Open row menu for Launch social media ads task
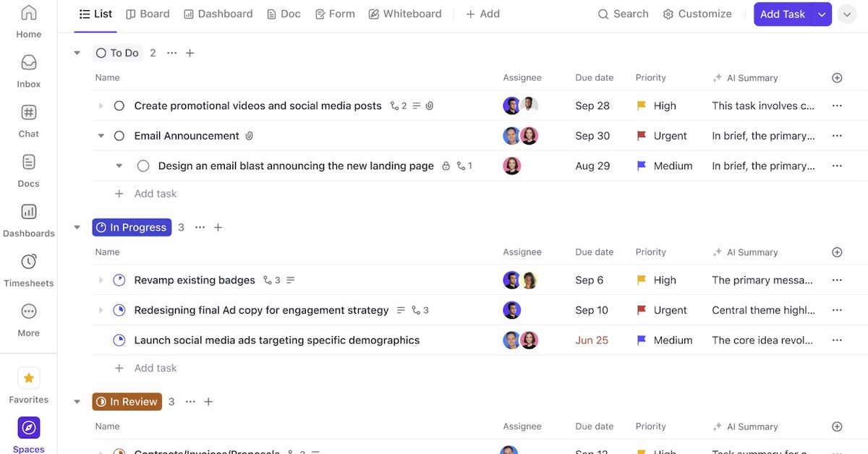This screenshot has height=454, width=868. pos(837,340)
